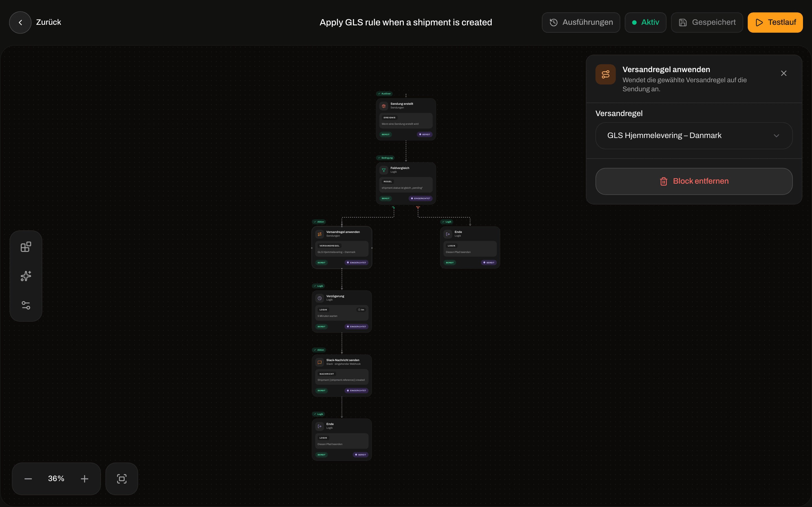Open the Ausführungen history
Viewport: 812px width, 507px height.
[x=581, y=23]
